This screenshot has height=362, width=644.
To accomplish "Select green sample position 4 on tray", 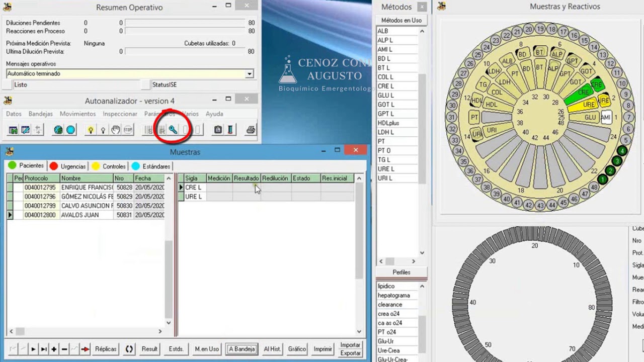I will tap(623, 151).
